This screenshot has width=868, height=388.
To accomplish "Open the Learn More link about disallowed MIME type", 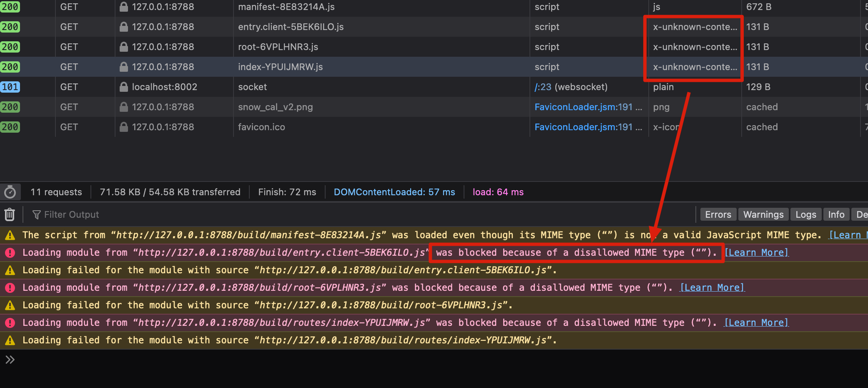I will (x=757, y=252).
